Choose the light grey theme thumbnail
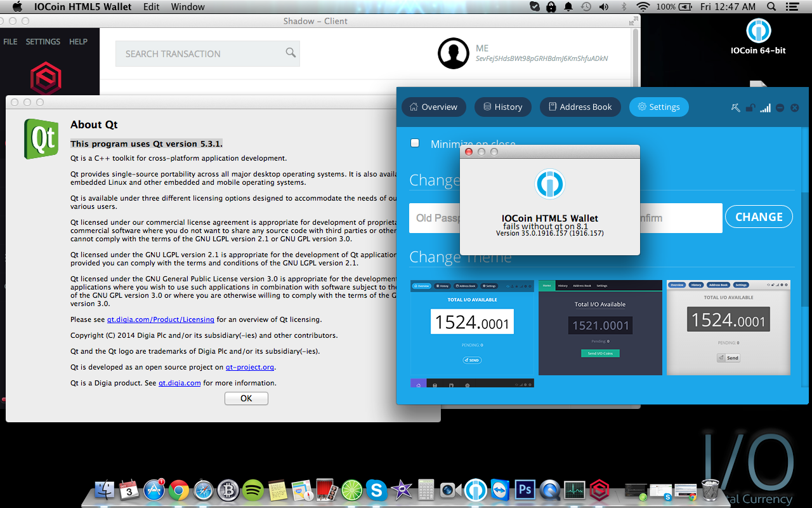The image size is (812, 508). tap(728, 327)
